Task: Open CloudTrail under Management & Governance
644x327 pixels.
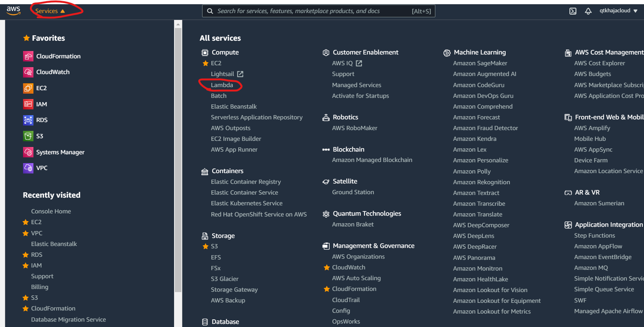Action: 346,300
